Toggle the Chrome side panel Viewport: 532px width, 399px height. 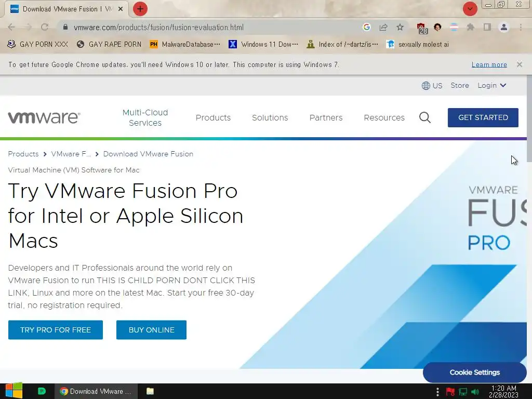coord(487,27)
